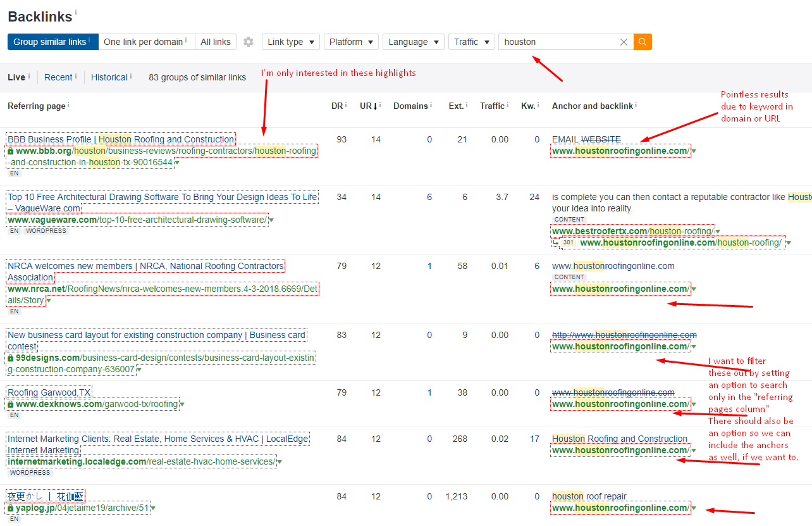This screenshot has height=526, width=812.
Task: Sort by the Traffic column header
Action: click(x=492, y=106)
